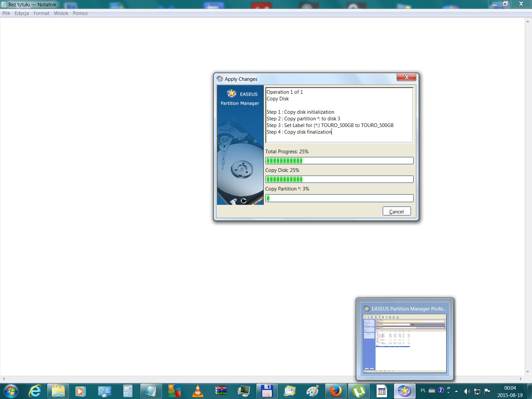Screen dimensions: 532x399
Task: Open the Windows Start menu
Action: [x=11, y=391]
